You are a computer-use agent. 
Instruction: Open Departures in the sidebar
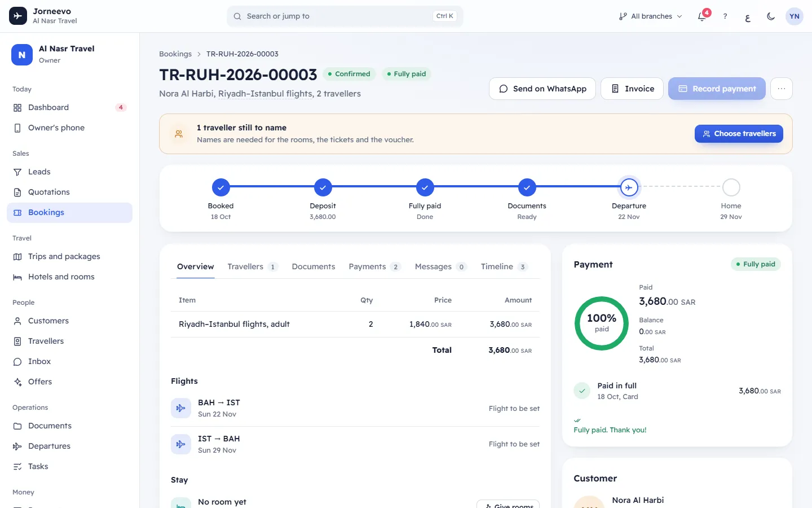69,446
